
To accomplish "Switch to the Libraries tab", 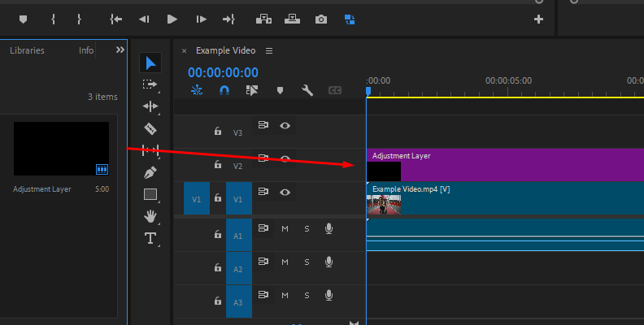I will 27,50.
